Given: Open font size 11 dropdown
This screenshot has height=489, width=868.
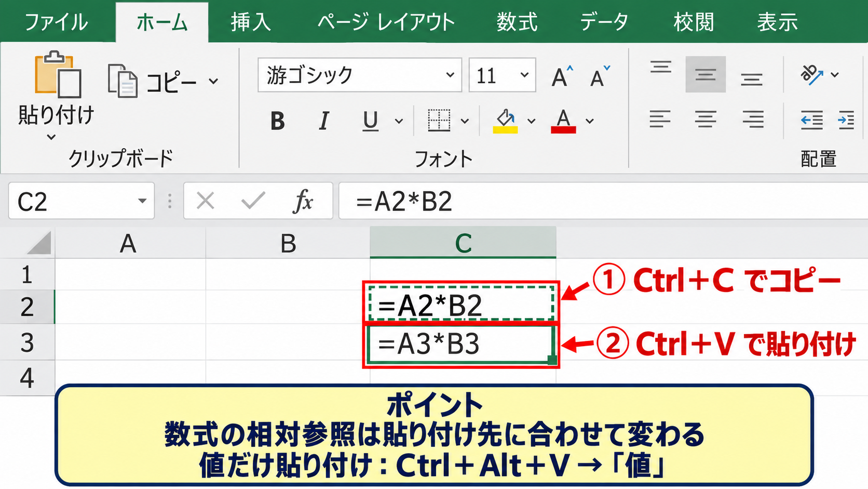Looking at the screenshot, I should (x=524, y=75).
